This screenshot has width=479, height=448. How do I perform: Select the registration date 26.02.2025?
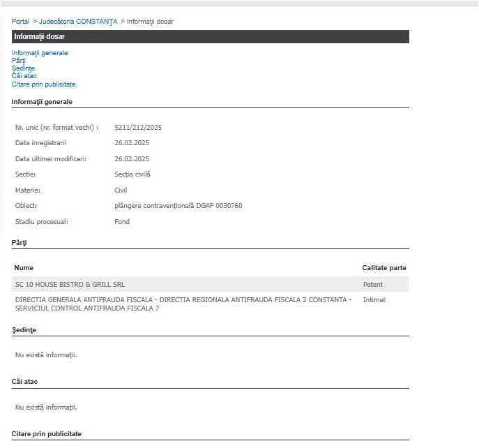[132, 143]
